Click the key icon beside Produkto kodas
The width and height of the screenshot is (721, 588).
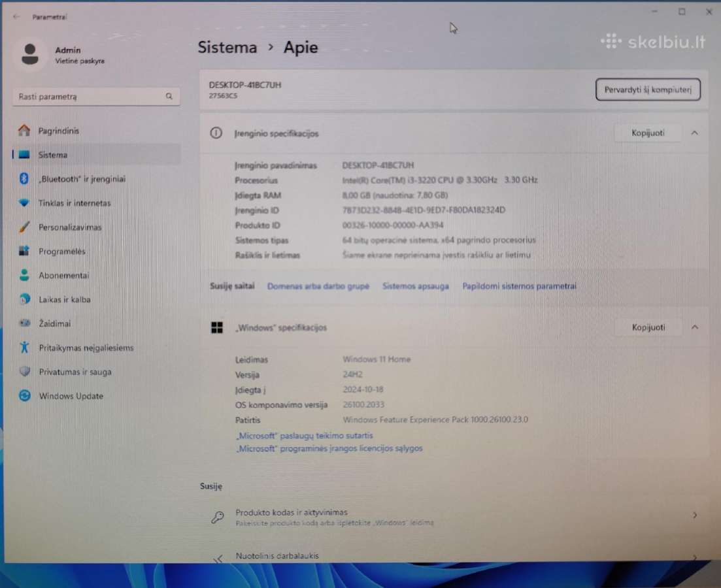click(218, 517)
